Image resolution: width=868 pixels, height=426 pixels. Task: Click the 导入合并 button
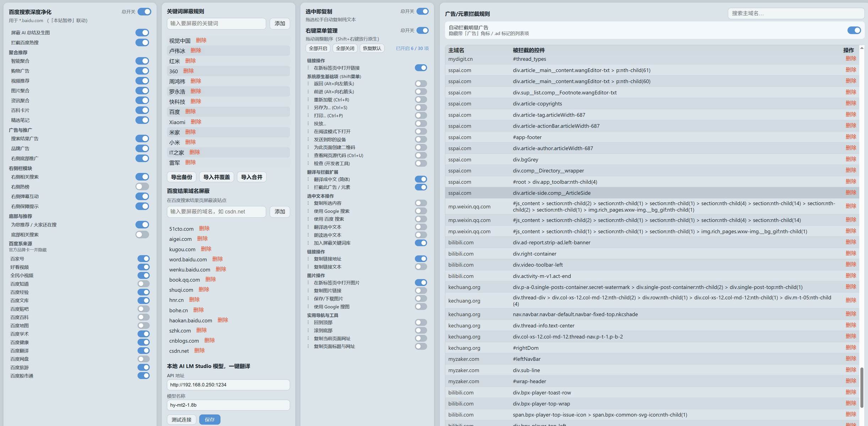(252, 177)
